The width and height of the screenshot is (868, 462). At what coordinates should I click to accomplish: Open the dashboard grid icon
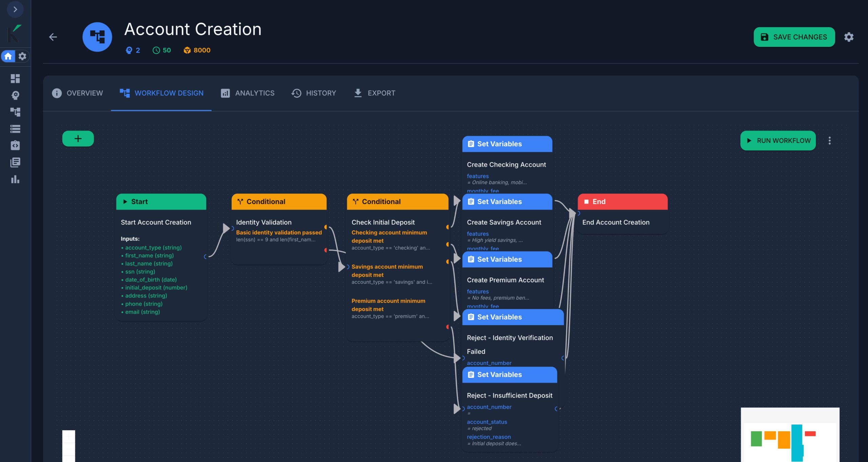pos(15,79)
